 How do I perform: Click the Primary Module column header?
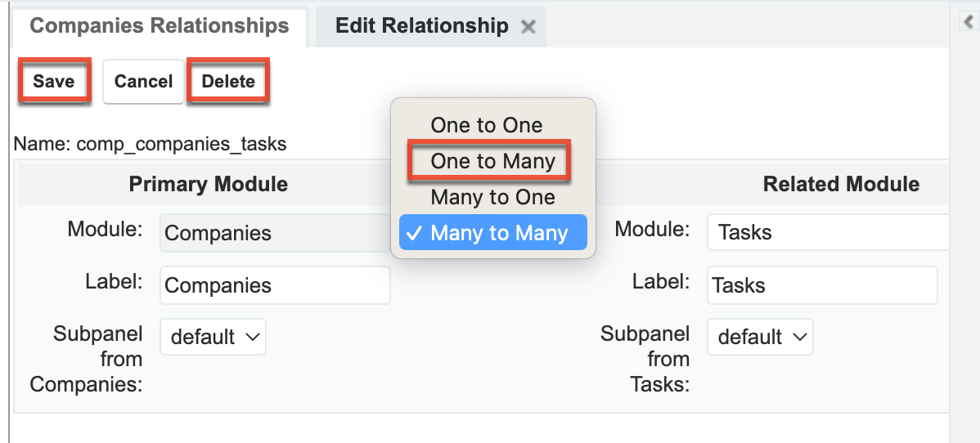pos(209,184)
